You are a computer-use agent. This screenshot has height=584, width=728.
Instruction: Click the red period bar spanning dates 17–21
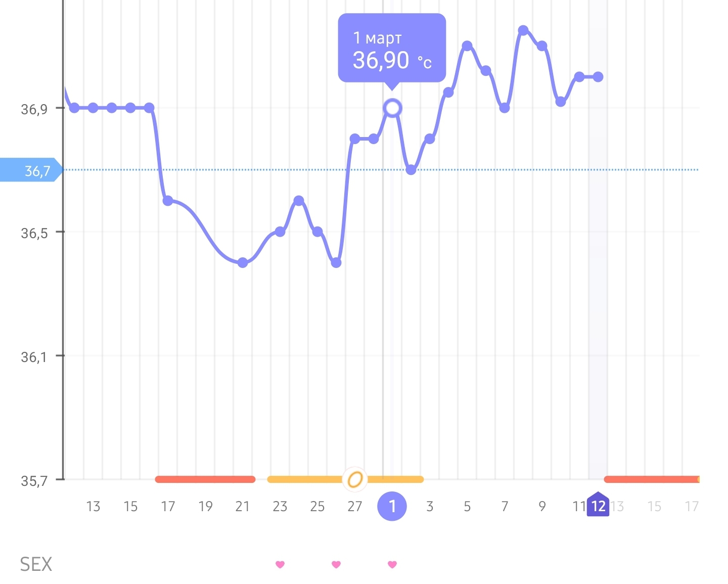click(x=205, y=479)
